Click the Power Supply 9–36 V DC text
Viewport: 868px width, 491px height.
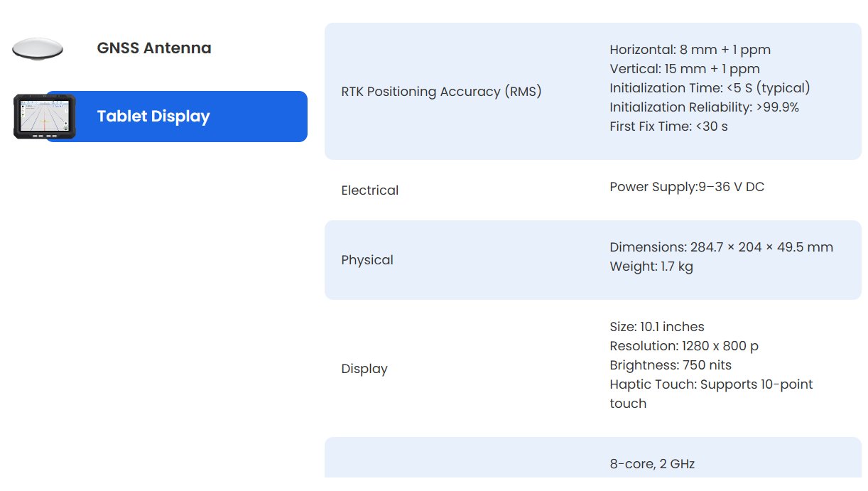click(687, 187)
